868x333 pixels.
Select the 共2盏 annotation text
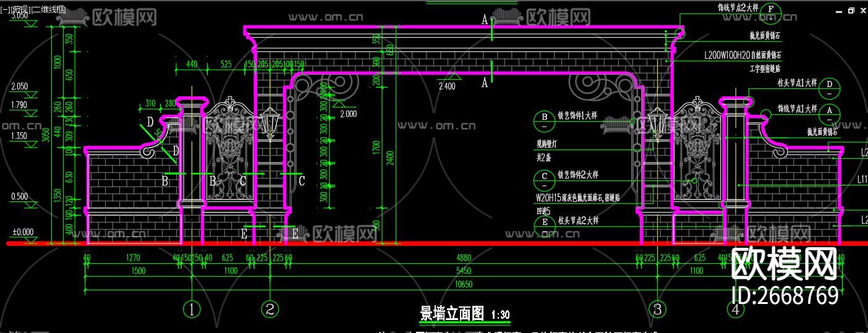[544, 156]
